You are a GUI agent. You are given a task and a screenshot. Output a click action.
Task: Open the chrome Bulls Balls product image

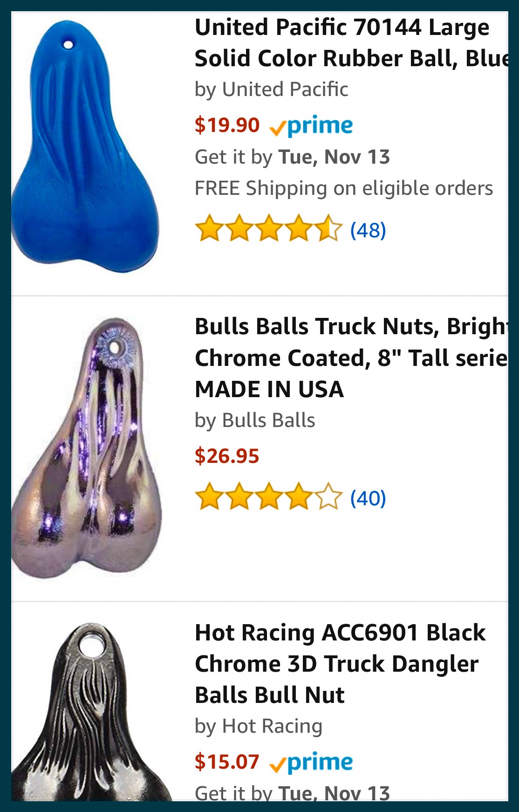pyautogui.click(x=87, y=448)
